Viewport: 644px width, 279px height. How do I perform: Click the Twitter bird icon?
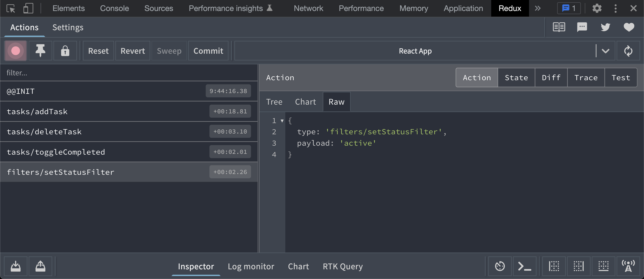605,27
